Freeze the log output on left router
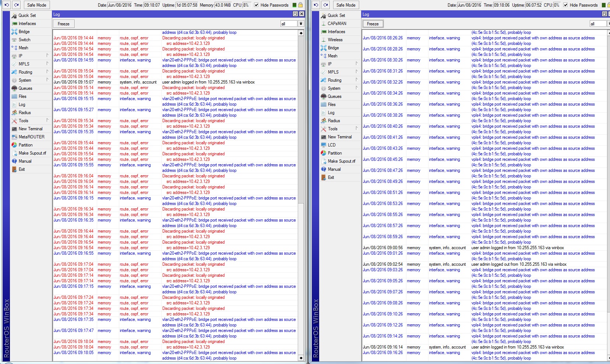Image resolution: width=610 pixels, height=364 pixels. coord(63,24)
